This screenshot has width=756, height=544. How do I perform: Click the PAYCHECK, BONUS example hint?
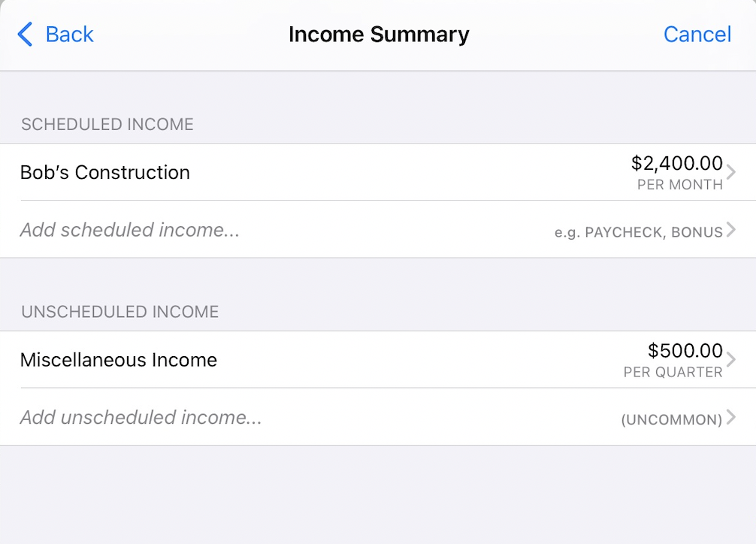(638, 232)
